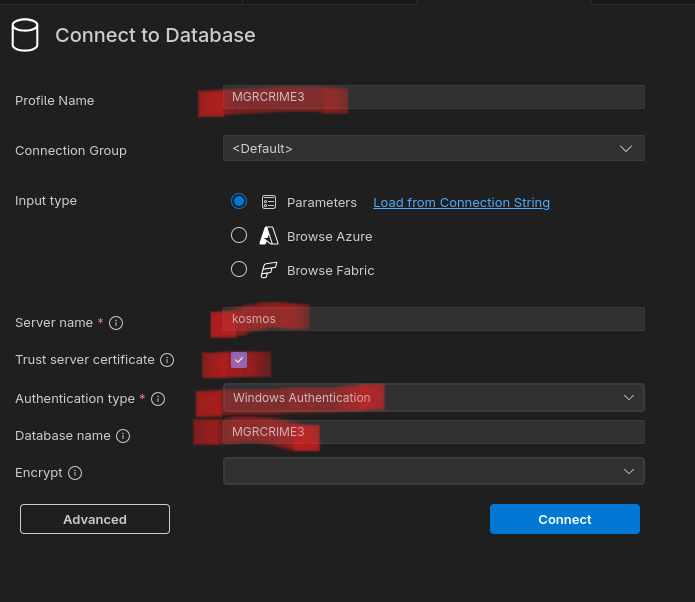The height and width of the screenshot is (602, 695).
Task: Select the Parameters radio button
Action: (x=239, y=201)
